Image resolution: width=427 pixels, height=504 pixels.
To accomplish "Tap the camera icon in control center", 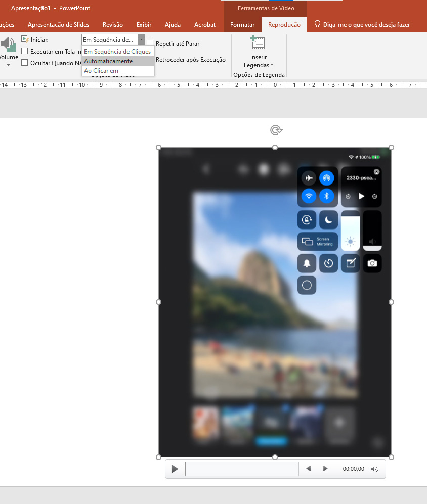I will point(372,263).
